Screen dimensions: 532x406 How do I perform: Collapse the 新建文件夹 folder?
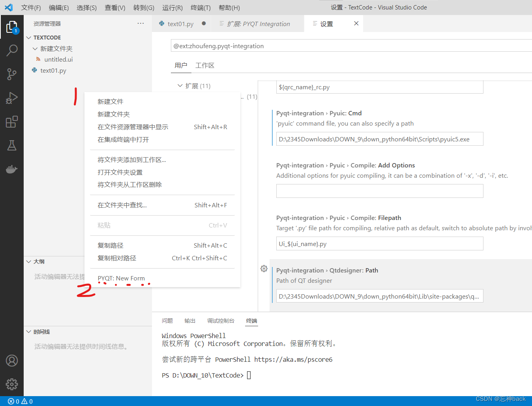click(35, 49)
